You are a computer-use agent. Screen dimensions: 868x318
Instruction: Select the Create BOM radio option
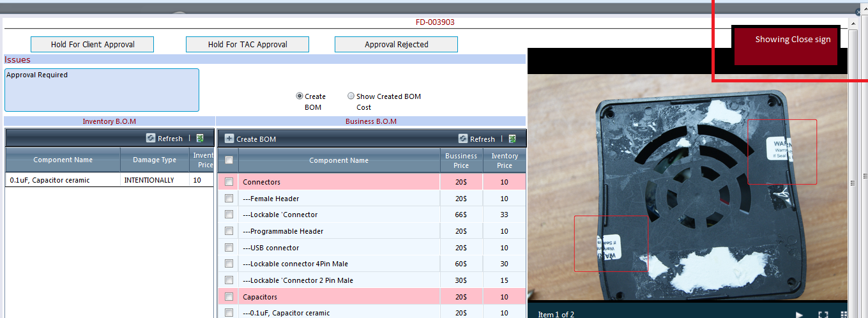click(300, 96)
